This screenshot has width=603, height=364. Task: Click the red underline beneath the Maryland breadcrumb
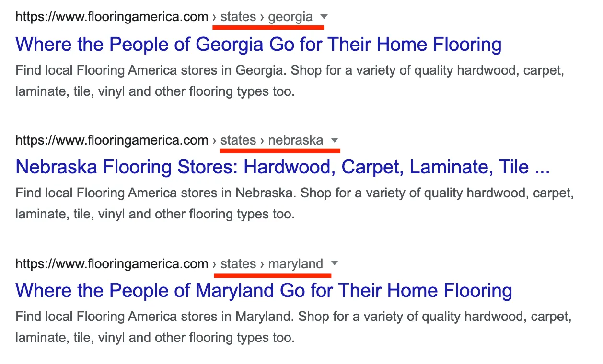pyautogui.click(x=272, y=275)
